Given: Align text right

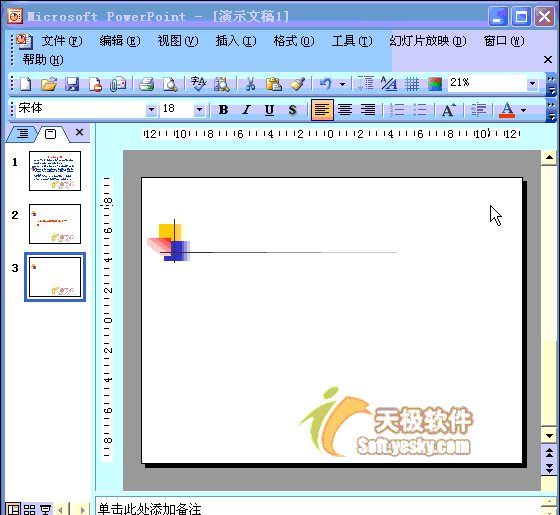Looking at the screenshot, I should tap(368, 110).
